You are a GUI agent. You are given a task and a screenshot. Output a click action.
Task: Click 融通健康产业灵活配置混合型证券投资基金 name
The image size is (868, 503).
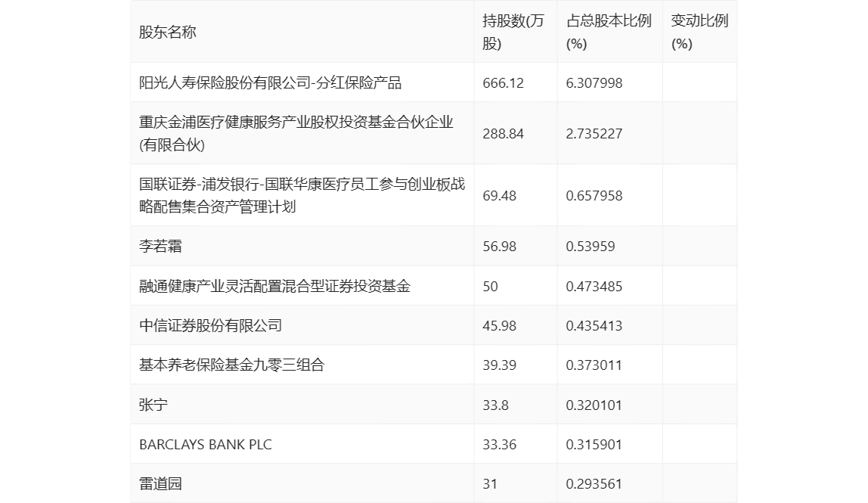275,287
